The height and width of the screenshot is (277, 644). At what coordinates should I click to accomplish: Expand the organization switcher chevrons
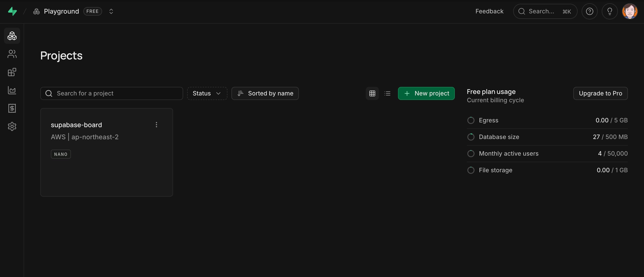coord(111,11)
